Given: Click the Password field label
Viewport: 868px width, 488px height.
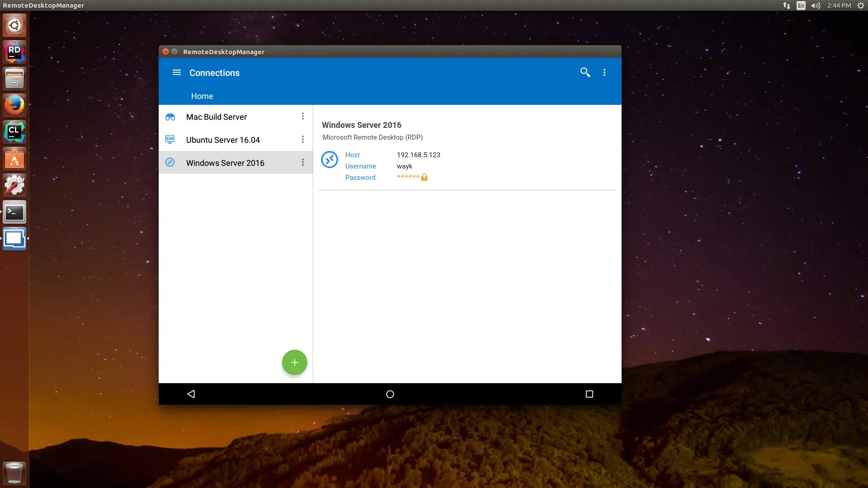Looking at the screenshot, I should pos(360,178).
